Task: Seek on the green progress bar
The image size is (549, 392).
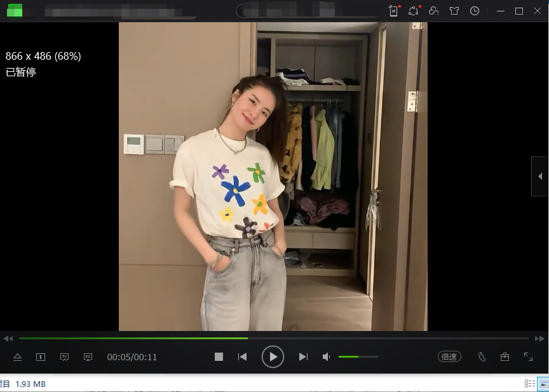Action: (x=273, y=339)
